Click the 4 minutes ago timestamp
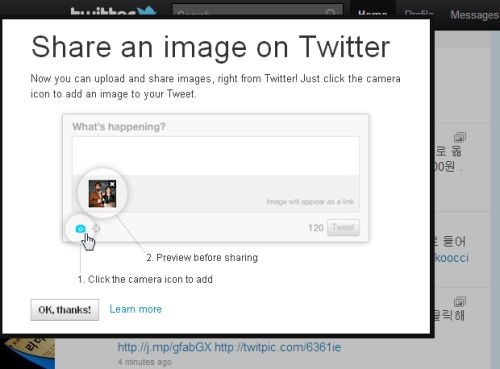This screenshot has width=500, height=369. pos(145,362)
